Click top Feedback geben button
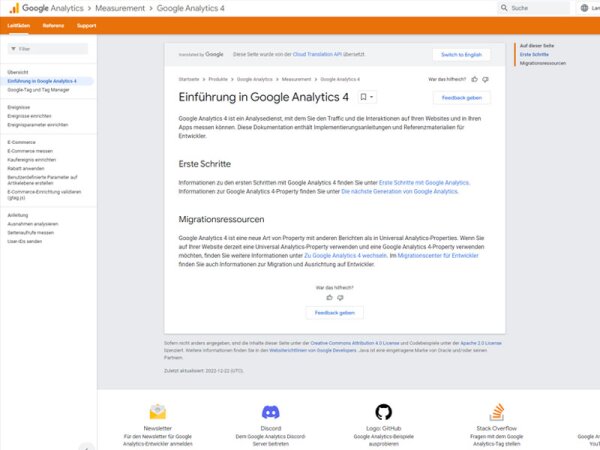Screen dimensions: 600x450 click(461, 98)
